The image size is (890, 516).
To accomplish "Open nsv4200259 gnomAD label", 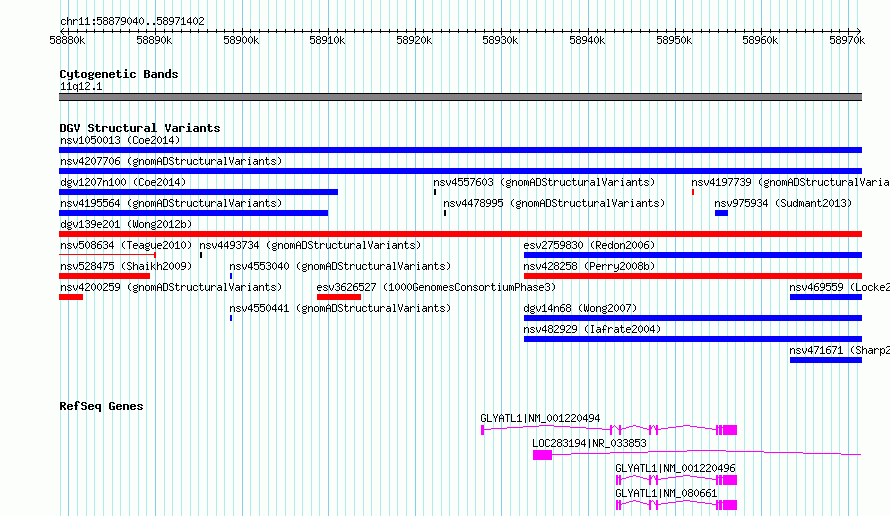I will coord(171,287).
